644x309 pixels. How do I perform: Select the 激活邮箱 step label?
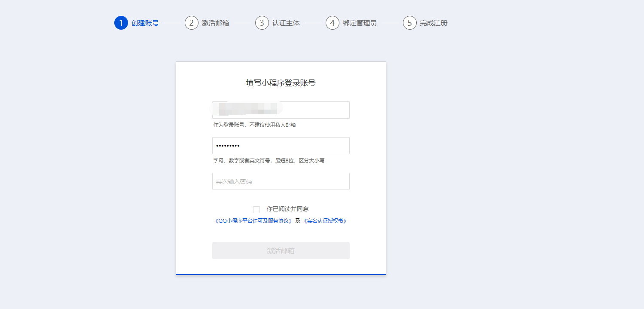pyautogui.click(x=215, y=23)
